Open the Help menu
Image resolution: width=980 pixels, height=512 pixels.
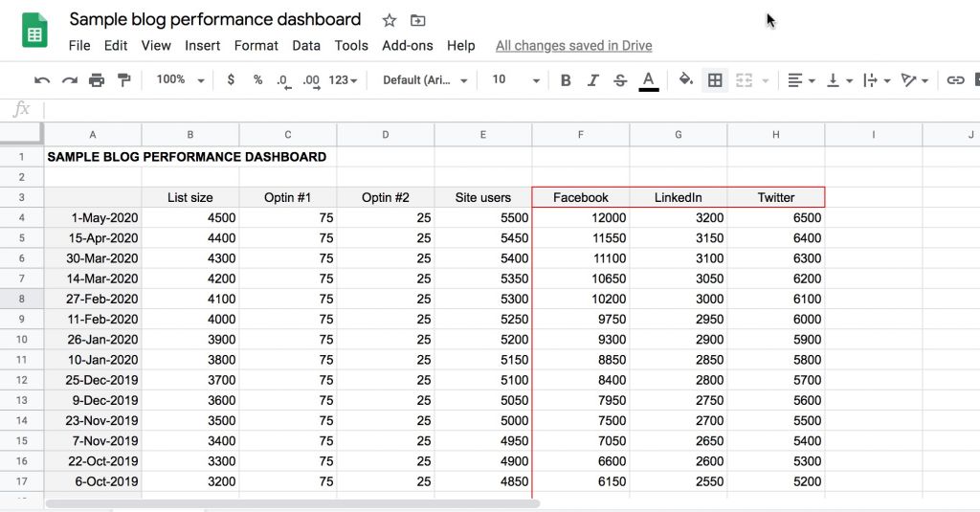[x=460, y=46]
